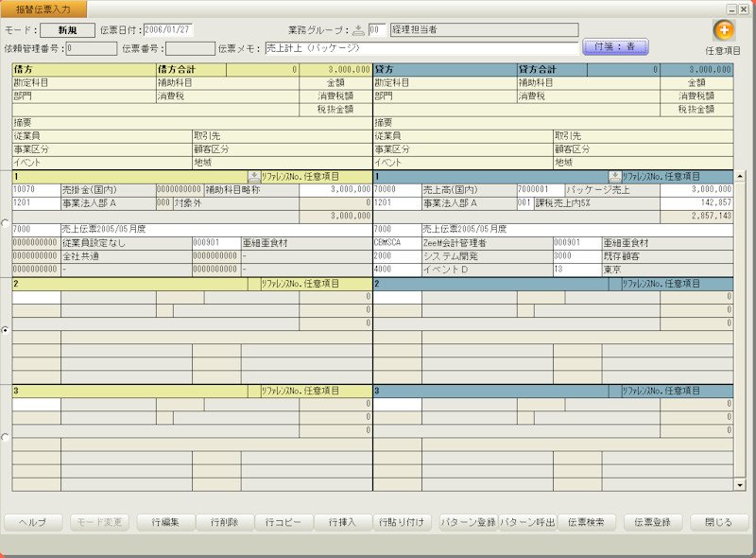Click empty account code field in debit row 3
Viewport: 756px width, 558px height.
coord(37,405)
